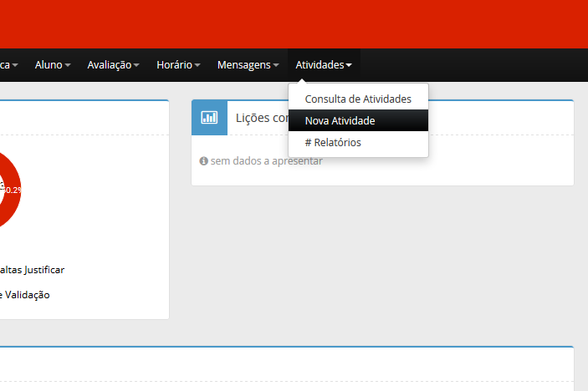Screen dimensions: 588x391
Task: Collapse the open Atividades dropdown
Action: pos(323,64)
